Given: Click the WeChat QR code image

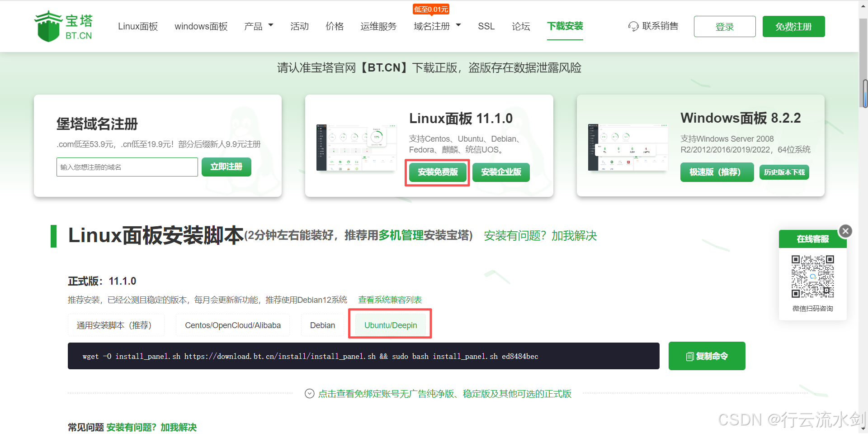Looking at the screenshot, I should coord(812,277).
